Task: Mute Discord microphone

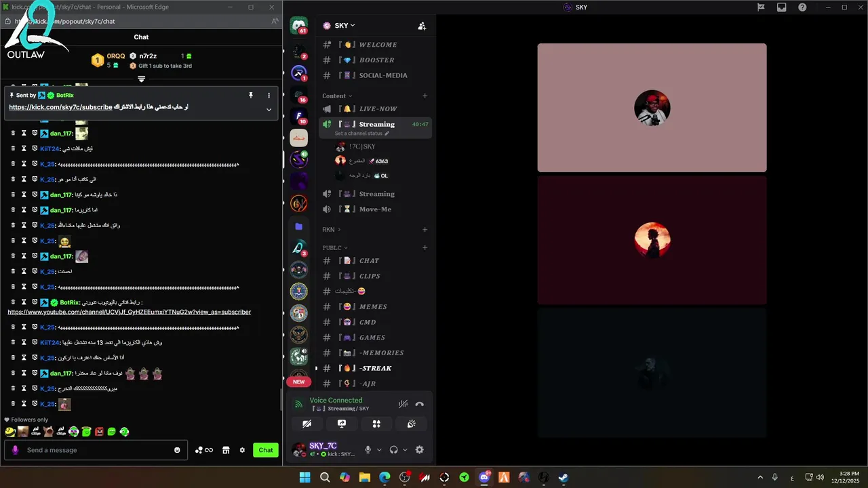Action: 368,449
